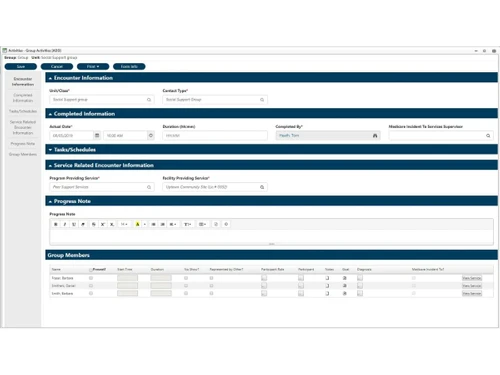This screenshot has height=375, width=500.
Task: Apply underline in the Progress Note toolbar
Action: click(74, 224)
